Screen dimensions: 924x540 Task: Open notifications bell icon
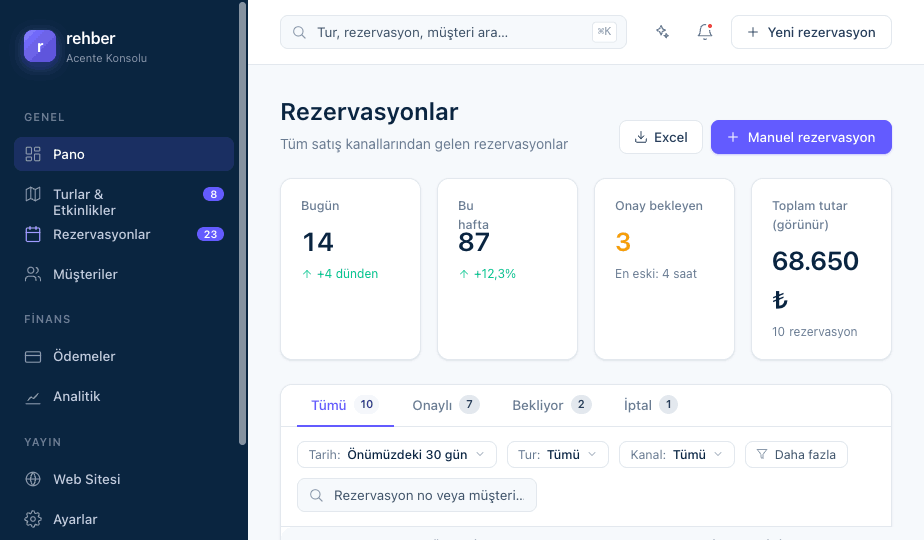[705, 32]
